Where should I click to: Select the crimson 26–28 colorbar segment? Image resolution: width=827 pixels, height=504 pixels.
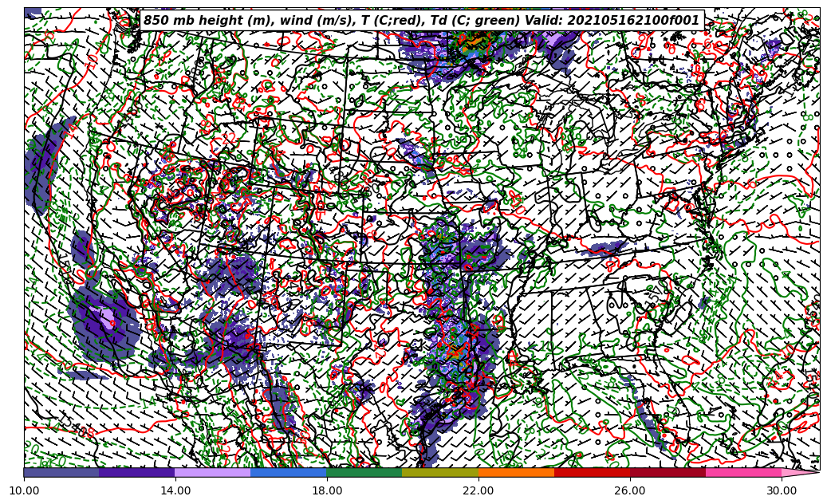point(668,472)
